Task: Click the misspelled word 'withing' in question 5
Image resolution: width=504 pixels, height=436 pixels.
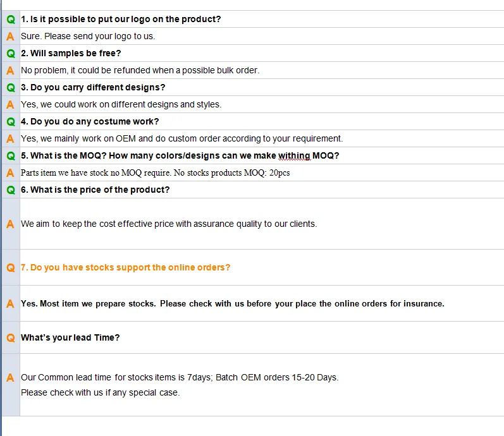Action: tap(294, 155)
